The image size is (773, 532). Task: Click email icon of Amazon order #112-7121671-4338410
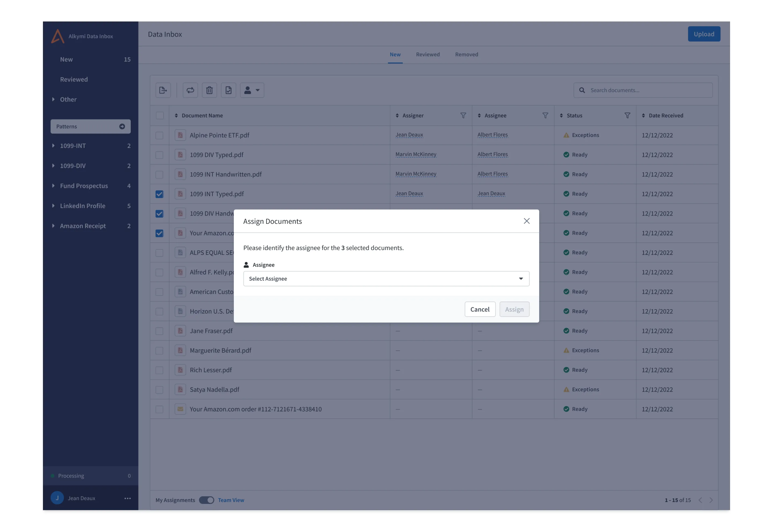180,409
